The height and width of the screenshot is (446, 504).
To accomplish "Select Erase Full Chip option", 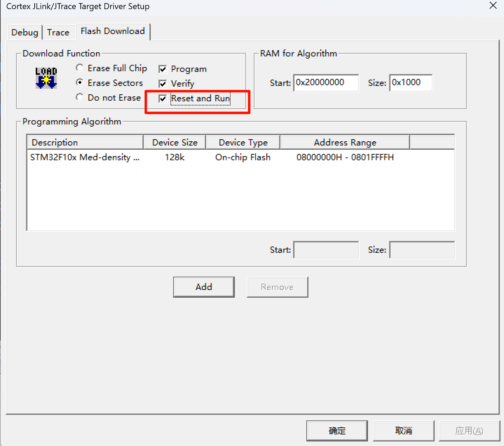I will [80, 68].
